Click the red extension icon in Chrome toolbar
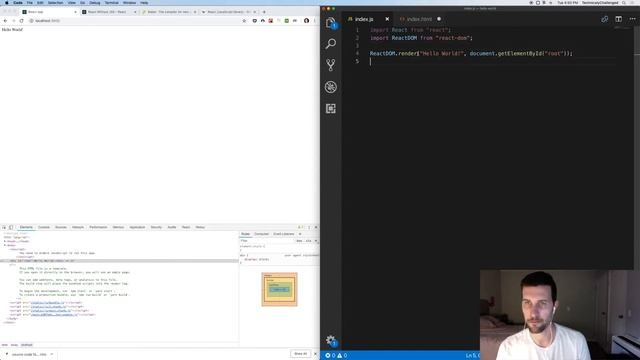Screen dimensions: 640x360 (x=271, y=21)
